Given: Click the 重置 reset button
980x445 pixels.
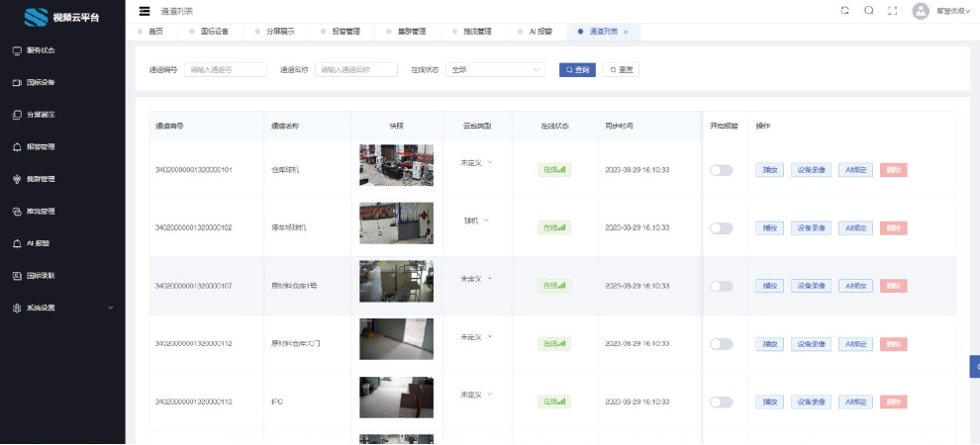Looking at the screenshot, I should pyautogui.click(x=622, y=70).
